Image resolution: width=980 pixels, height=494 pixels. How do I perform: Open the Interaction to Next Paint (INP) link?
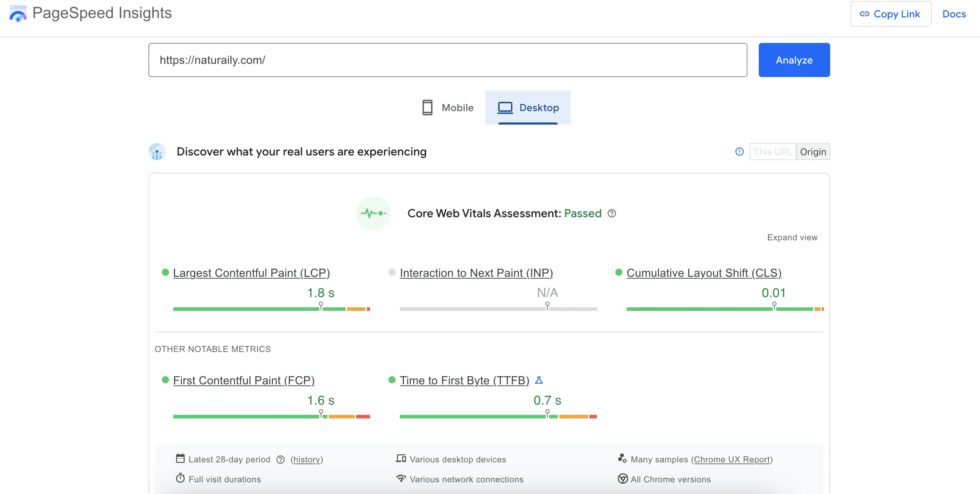(476, 273)
